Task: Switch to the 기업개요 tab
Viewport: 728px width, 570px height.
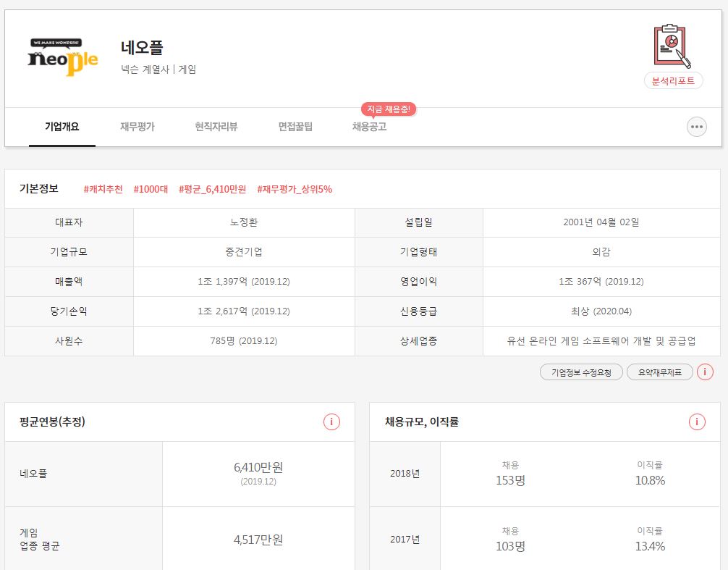Action: (62, 126)
